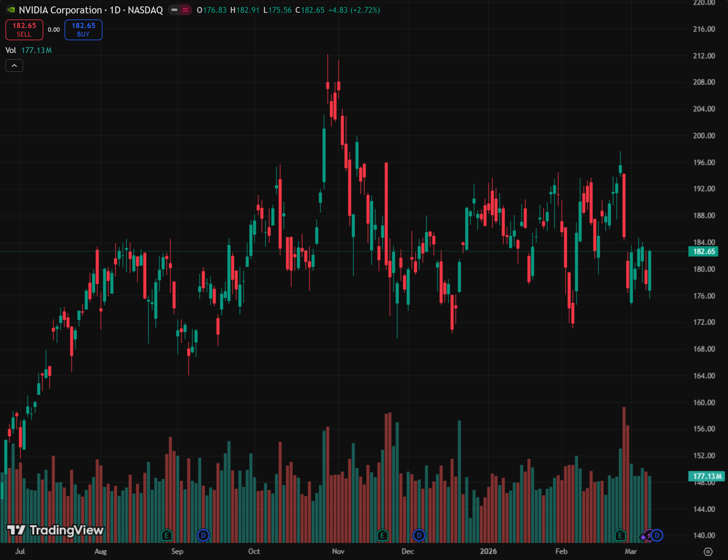Click the pink approximate data indicator icon
The image size is (728, 560).
[x=185, y=10]
